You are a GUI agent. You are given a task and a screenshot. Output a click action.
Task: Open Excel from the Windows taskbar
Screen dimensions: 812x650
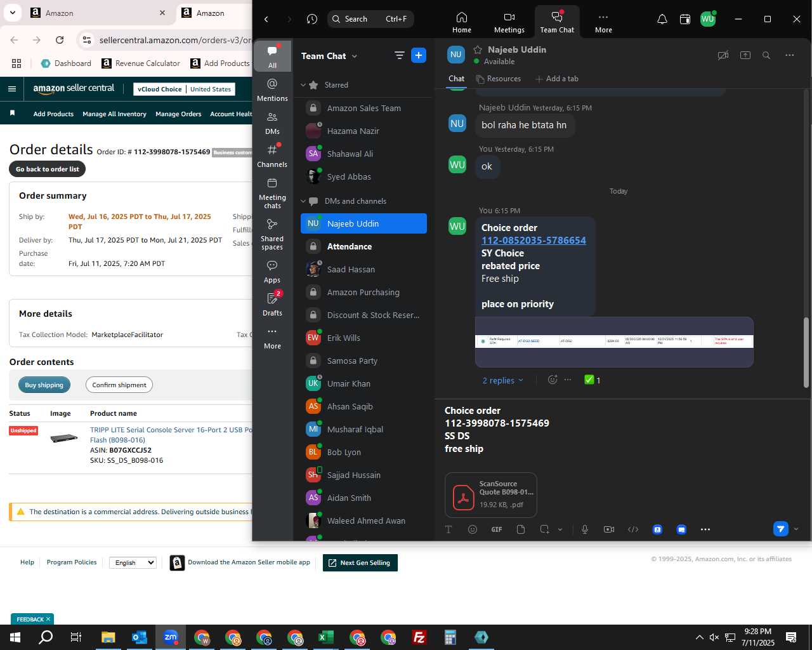(326, 637)
